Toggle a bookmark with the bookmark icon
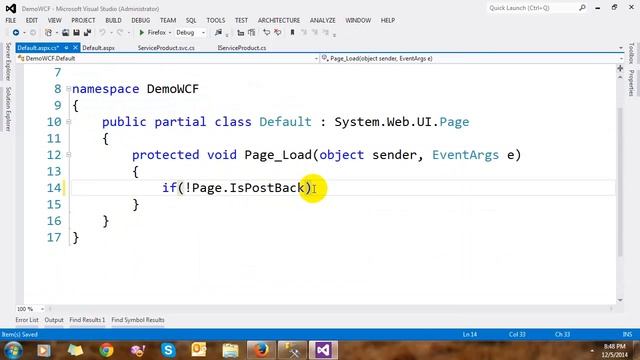Screen dimensions: 640x360 (292, 32)
